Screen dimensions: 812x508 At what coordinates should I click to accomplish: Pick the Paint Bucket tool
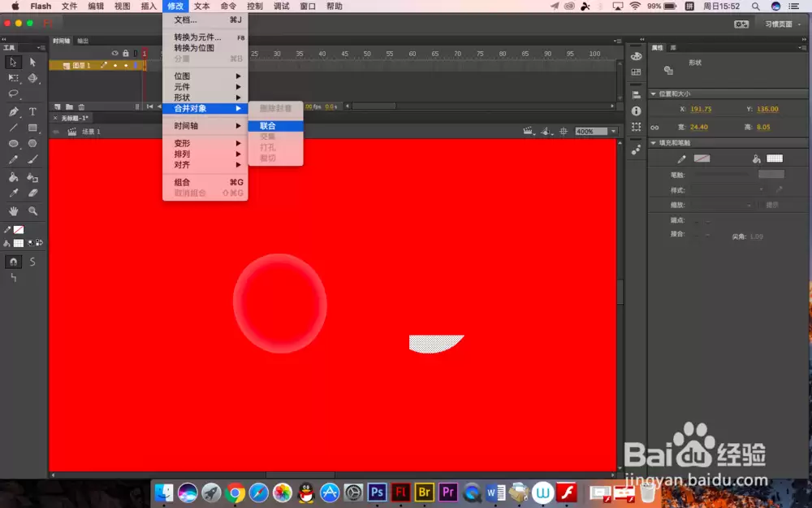click(x=14, y=177)
